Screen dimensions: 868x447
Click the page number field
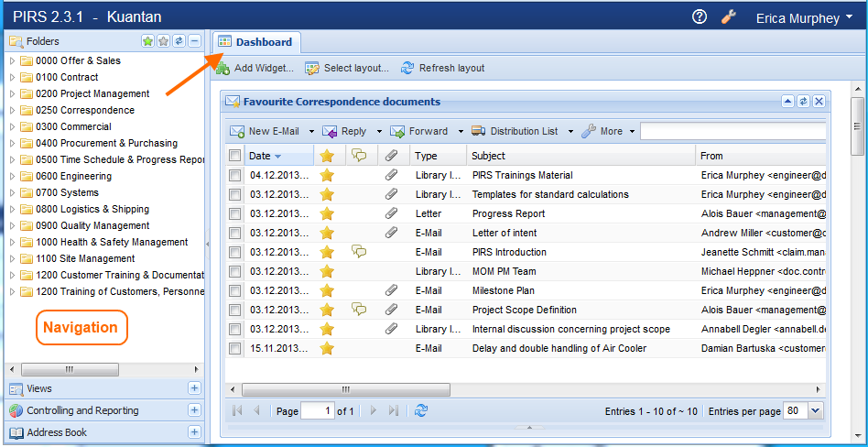click(318, 411)
